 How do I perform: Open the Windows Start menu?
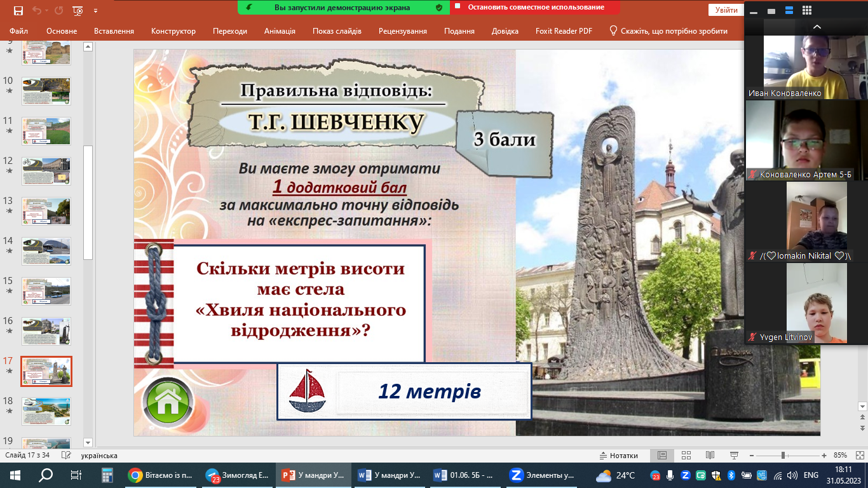tap(15, 475)
